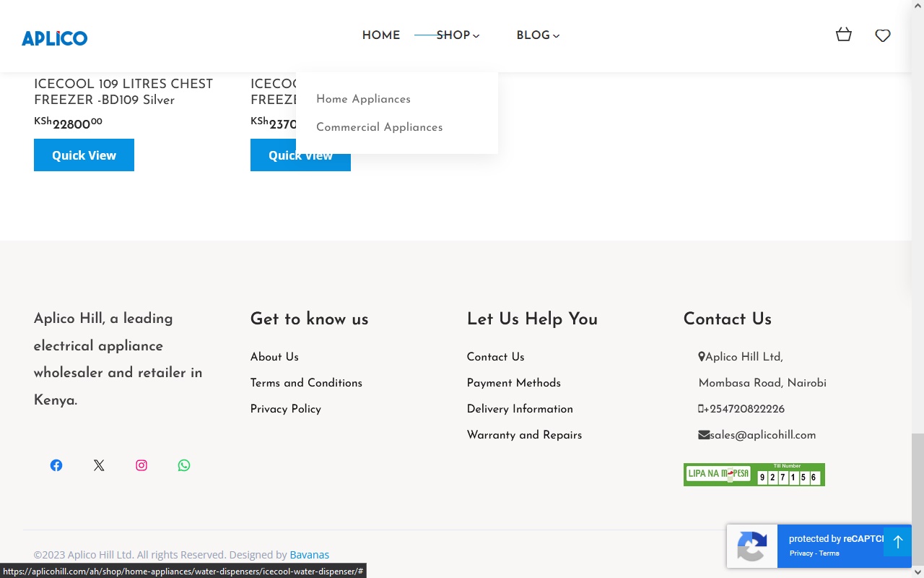The height and width of the screenshot is (578, 924).
Task: Click the sales@aplicohill.com email
Action: 763,435
